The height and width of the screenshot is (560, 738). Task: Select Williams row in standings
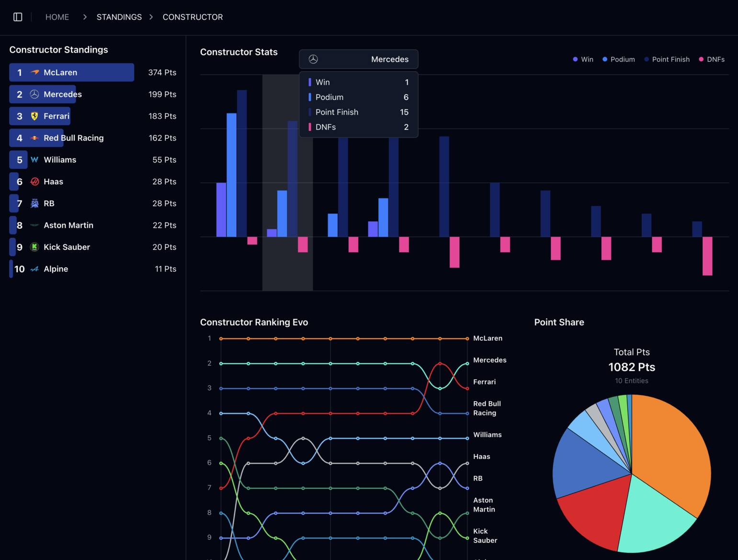point(93,160)
